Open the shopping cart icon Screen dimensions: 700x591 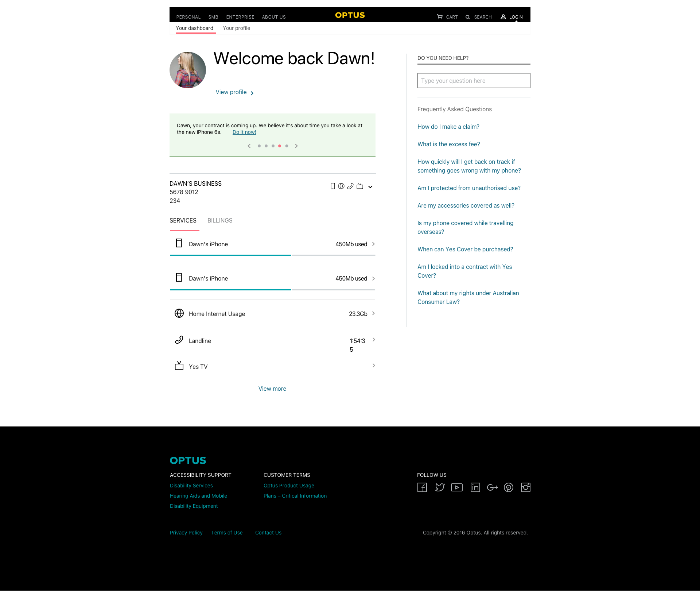(440, 17)
